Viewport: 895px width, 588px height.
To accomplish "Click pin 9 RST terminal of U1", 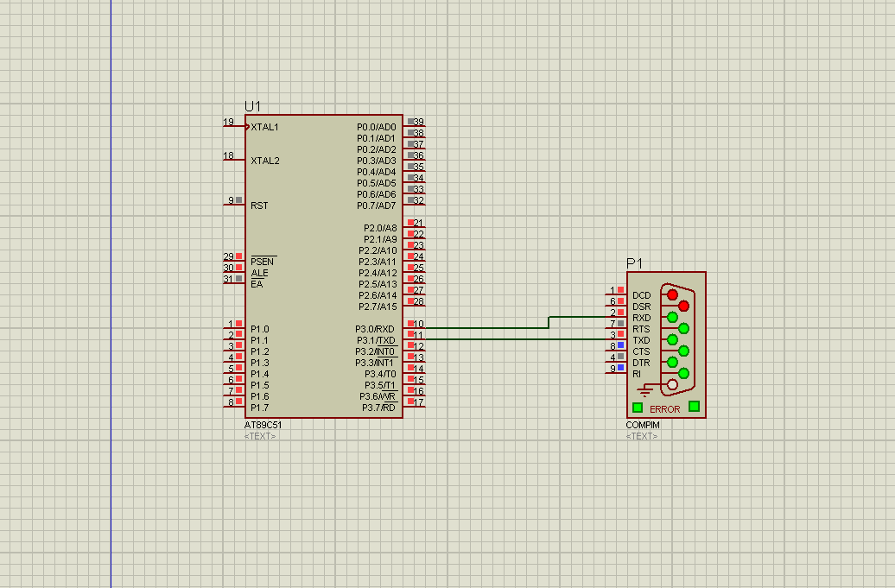I will click(x=234, y=202).
